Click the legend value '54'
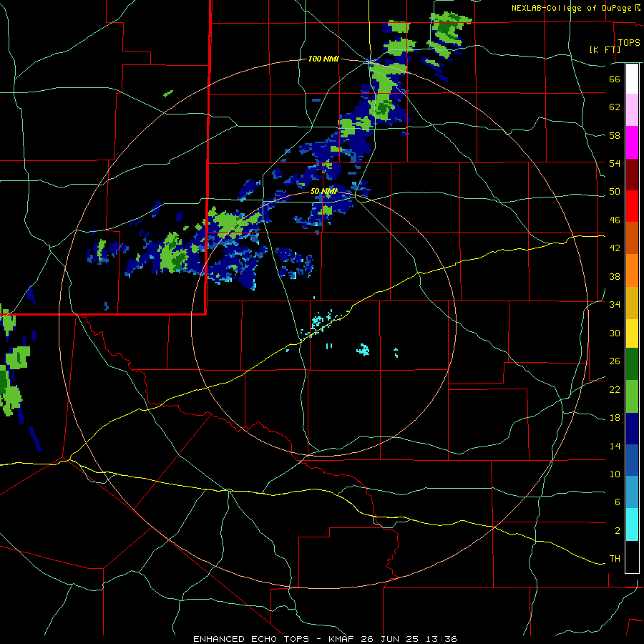This screenshot has width=644, height=644. click(615, 163)
